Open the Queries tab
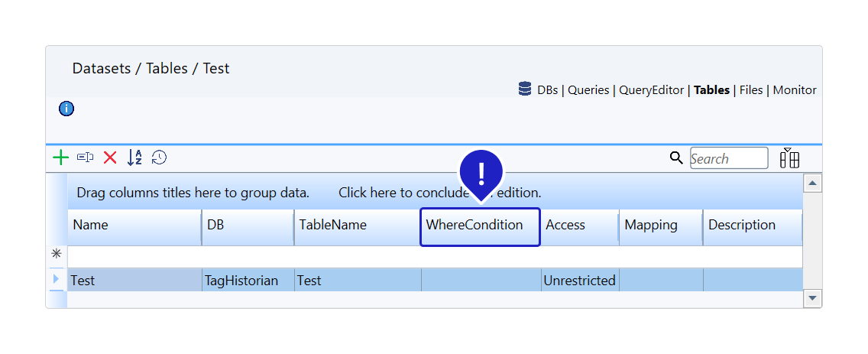Image resolution: width=868 pixels, height=354 pixels. click(588, 90)
